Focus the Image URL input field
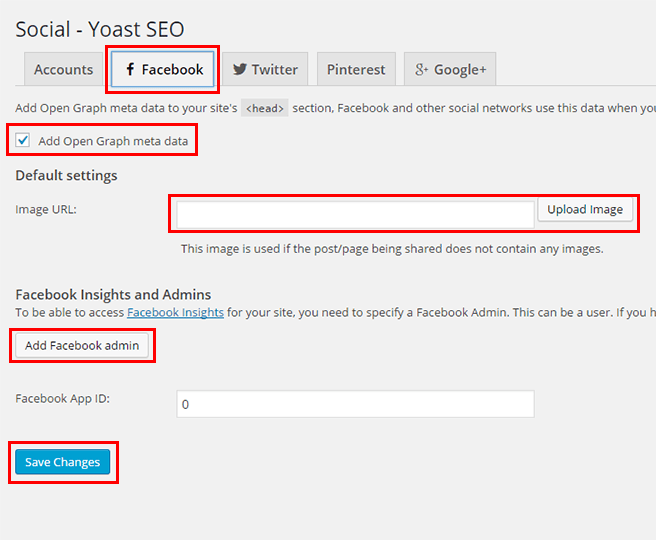 tap(355, 214)
